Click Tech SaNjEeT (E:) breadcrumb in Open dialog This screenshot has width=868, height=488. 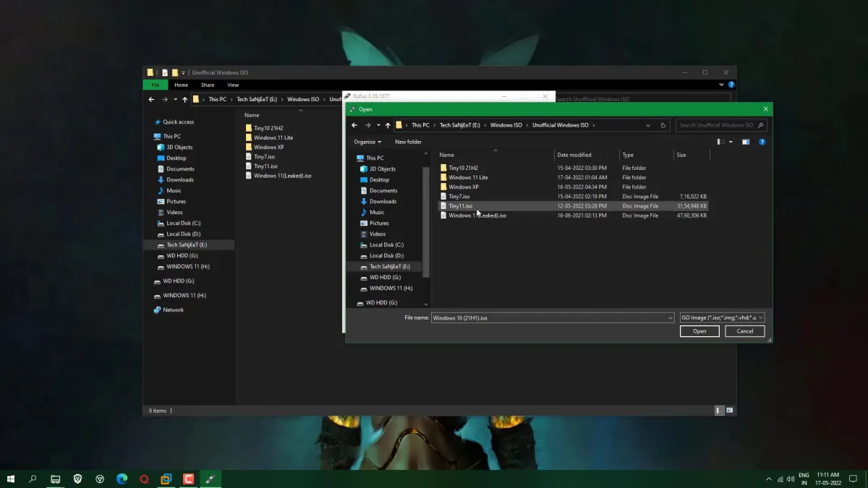pyautogui.click(x=459, y=125)
